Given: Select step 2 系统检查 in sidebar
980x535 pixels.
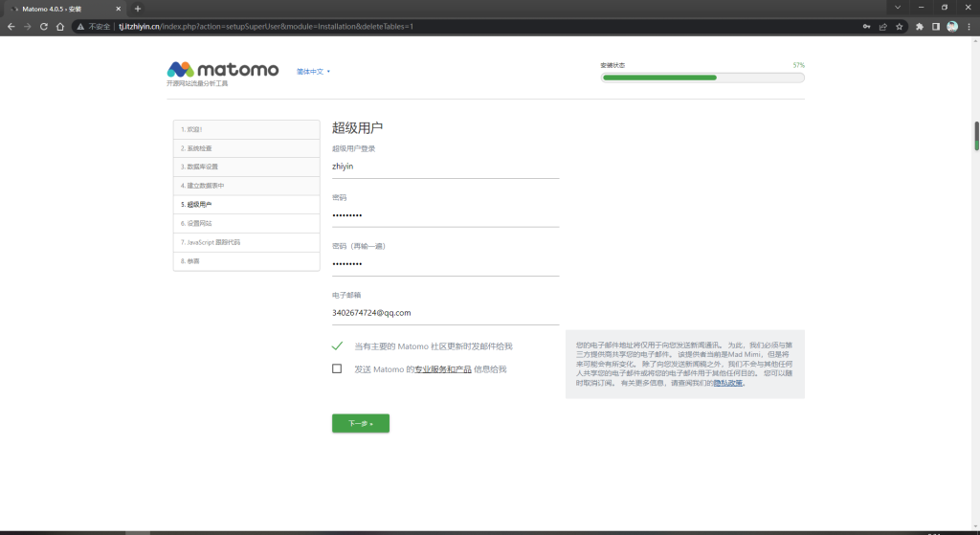Looking at the screenshot, I should pos(199,148).
